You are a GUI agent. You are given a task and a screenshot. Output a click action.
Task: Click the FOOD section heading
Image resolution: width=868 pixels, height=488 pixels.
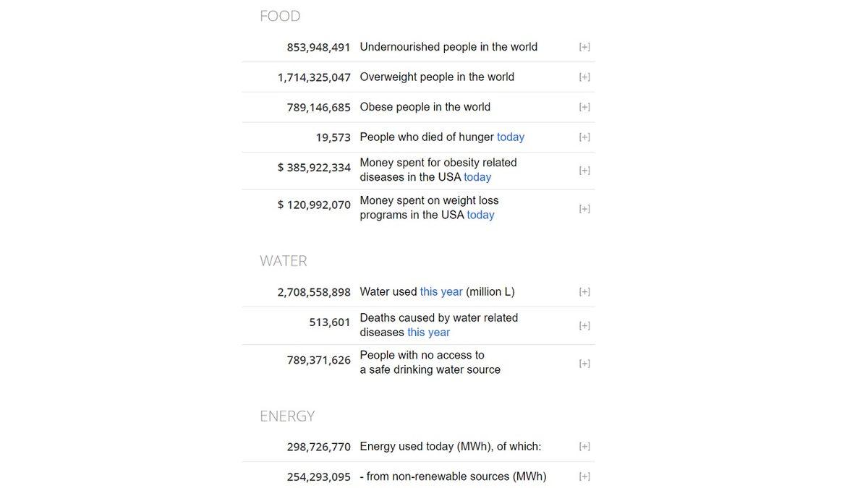pos(280,16)
